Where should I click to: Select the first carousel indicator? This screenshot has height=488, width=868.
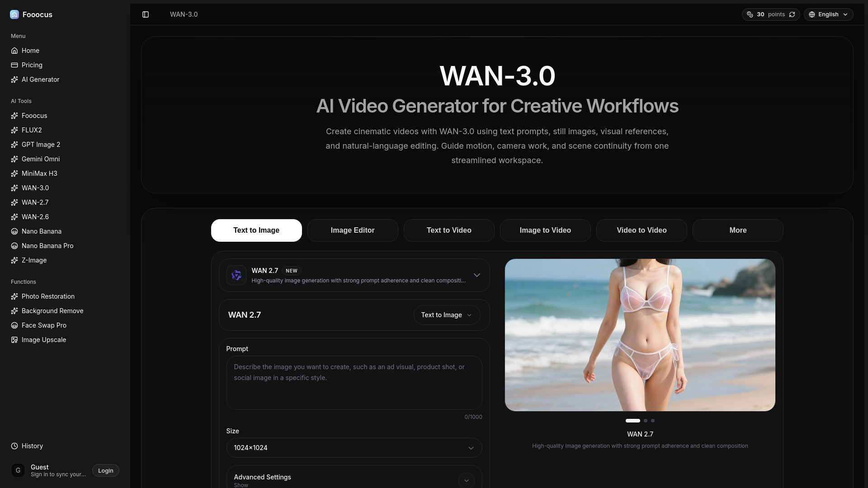pos(633,421)
